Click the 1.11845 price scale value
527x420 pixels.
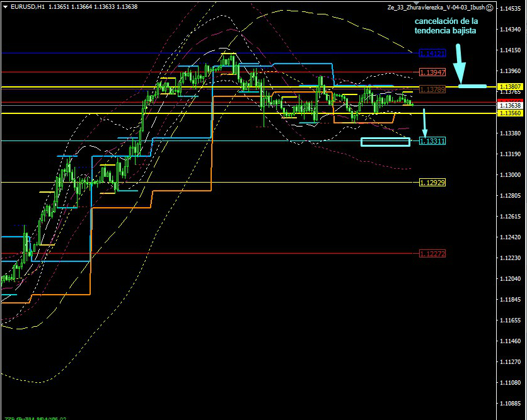(511, 300)
